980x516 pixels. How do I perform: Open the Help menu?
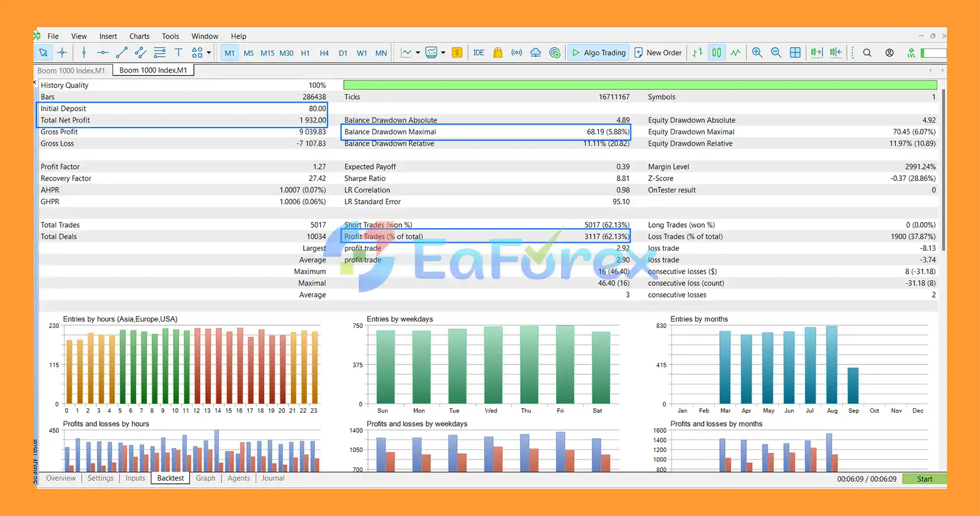point(239,36)
